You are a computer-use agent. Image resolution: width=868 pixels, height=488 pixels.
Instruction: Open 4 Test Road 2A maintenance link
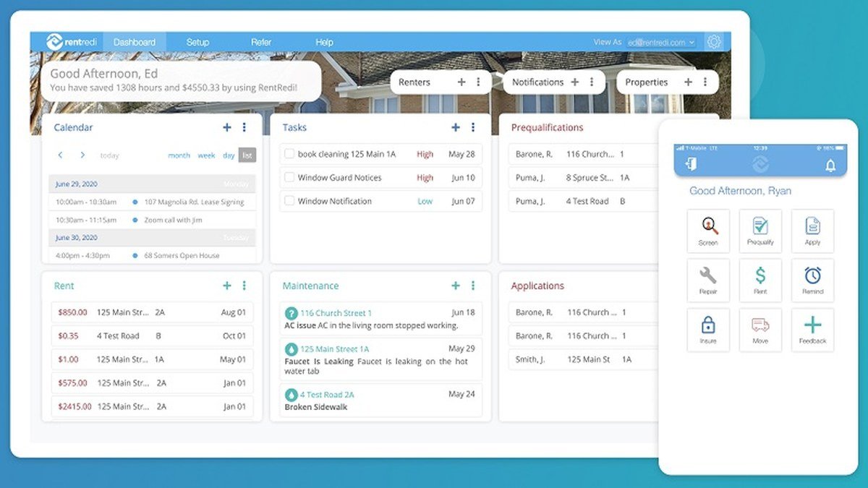click(327, 395)
